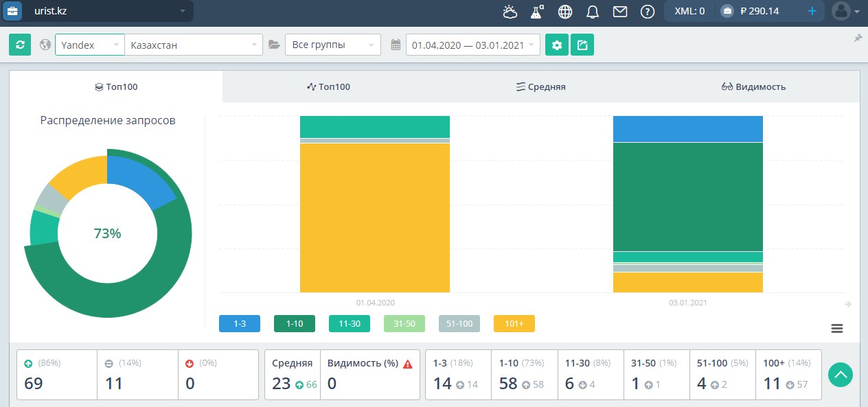The image size is (868, 407).
Task: Click the green export share button
Action: pos(582,45)
